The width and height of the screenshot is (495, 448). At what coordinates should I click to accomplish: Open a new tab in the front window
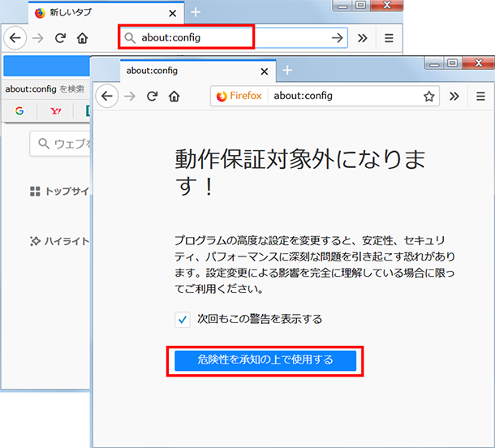click(286, 71)
